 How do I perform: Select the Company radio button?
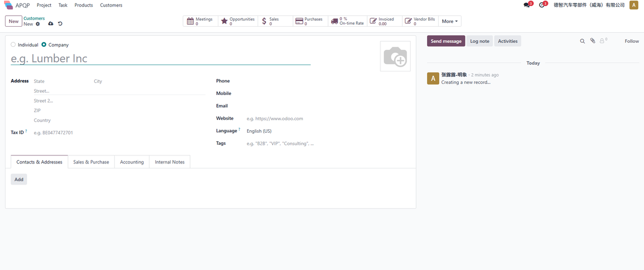click(x=44, y=45)
